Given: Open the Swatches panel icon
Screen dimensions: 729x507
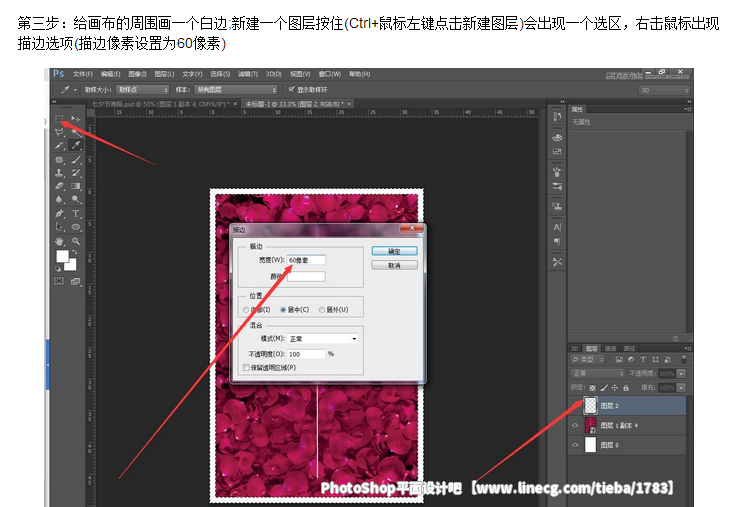Looking at the screenshot, I should pos(557,151).
